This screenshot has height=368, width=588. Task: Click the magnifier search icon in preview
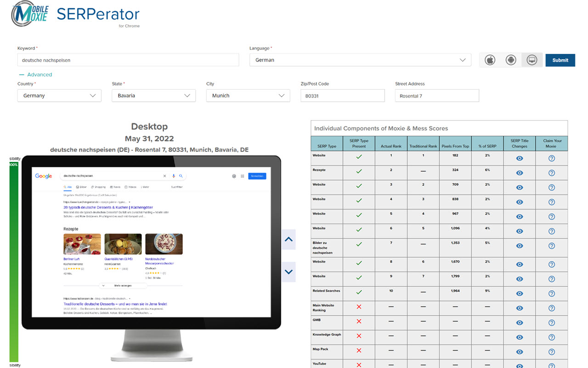[181, 176]
